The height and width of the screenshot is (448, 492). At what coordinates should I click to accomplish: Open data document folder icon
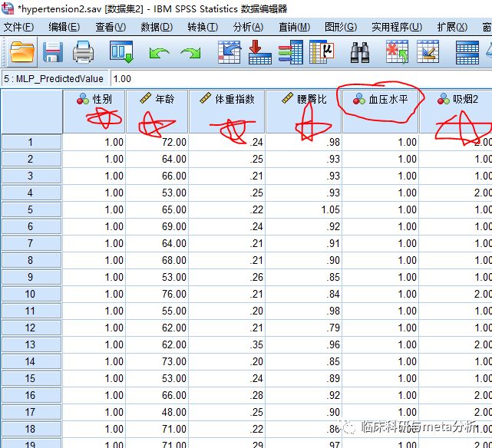[x=22, y=52]
